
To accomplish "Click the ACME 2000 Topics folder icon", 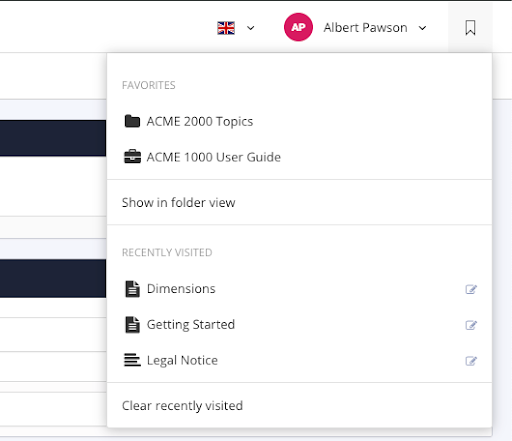I will tap(132, 121).
